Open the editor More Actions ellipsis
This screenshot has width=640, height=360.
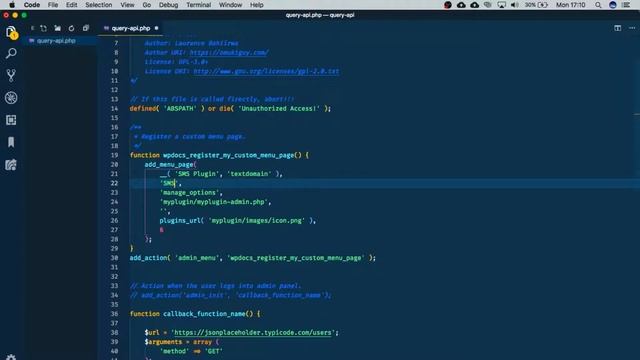coord(632,28)
